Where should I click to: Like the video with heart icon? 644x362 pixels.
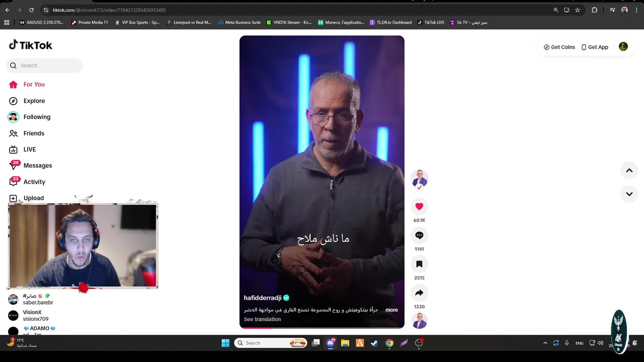point(419,206)
